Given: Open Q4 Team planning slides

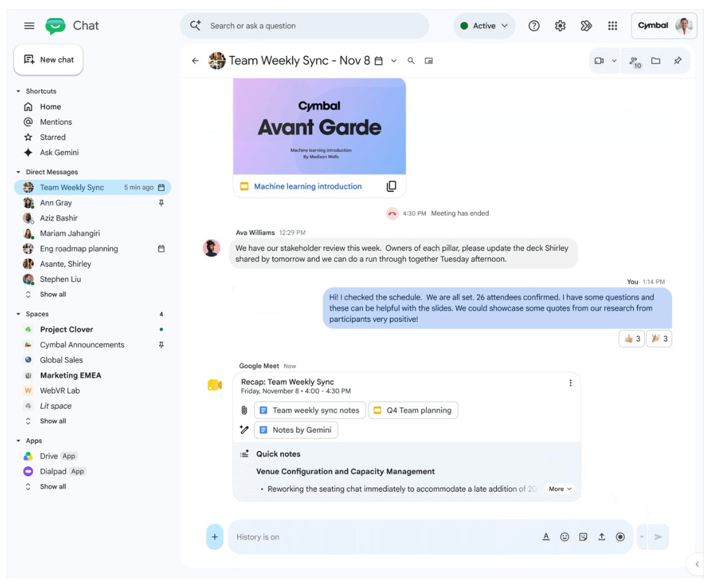Looking at the screenshot, I should point(413,410).
